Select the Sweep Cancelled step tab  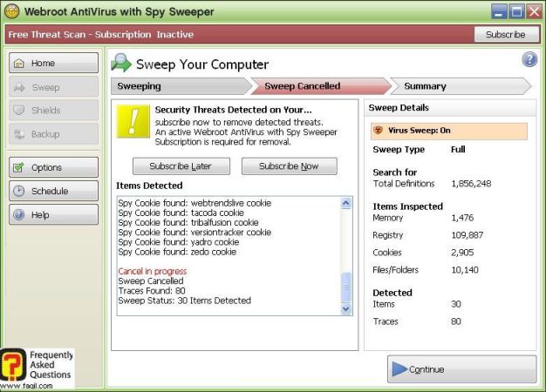[x=321, y=86]
